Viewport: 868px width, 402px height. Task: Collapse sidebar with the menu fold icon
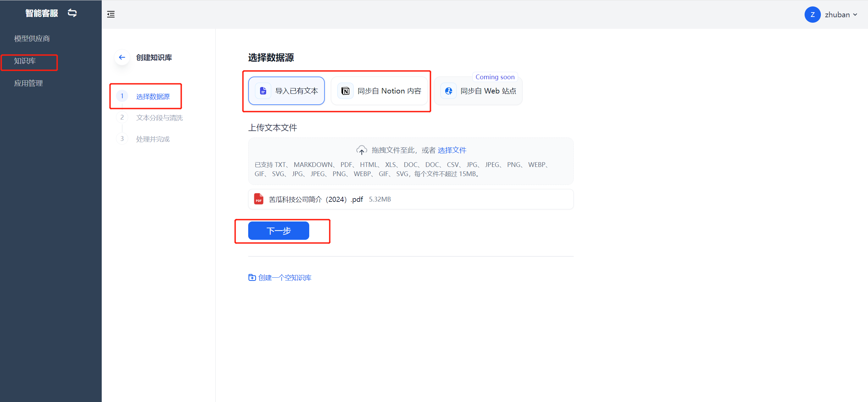coord(111,14)
